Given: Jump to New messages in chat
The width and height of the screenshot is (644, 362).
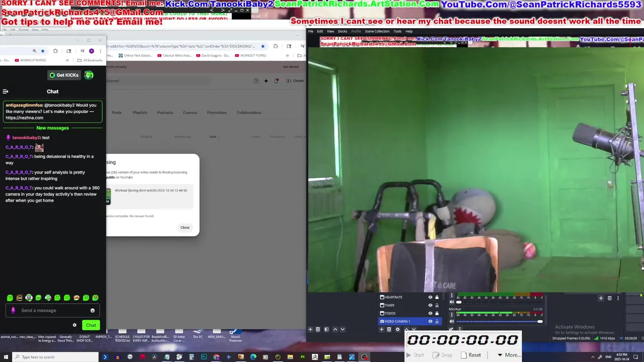Looking at the screenshot, I should tap(52, 128).
